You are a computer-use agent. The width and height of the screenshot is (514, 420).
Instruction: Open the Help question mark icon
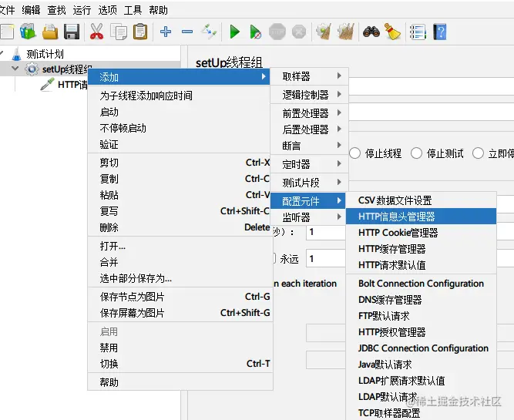coord(439,32)
